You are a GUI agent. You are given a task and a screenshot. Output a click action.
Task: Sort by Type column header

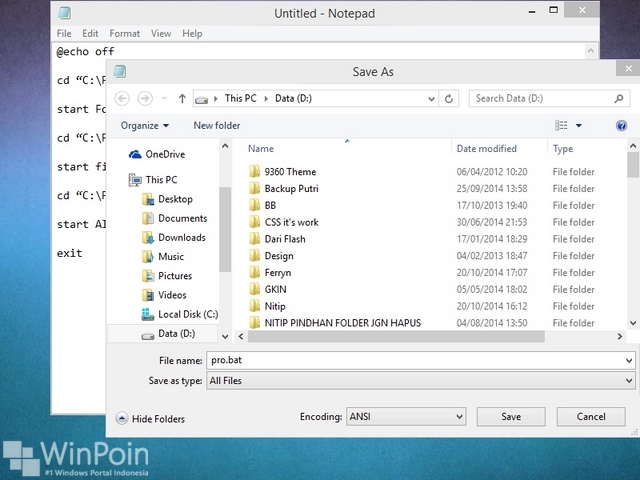562,149
